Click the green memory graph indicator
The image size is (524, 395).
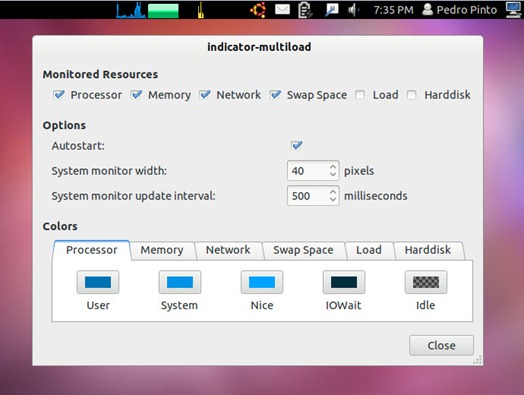tap(163, 11)
